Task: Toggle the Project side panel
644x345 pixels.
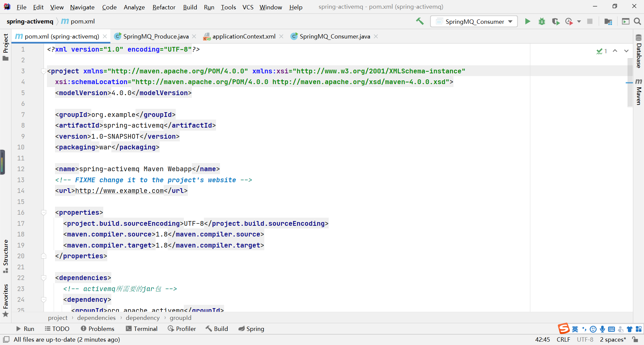Action: [x=5, y=47]
